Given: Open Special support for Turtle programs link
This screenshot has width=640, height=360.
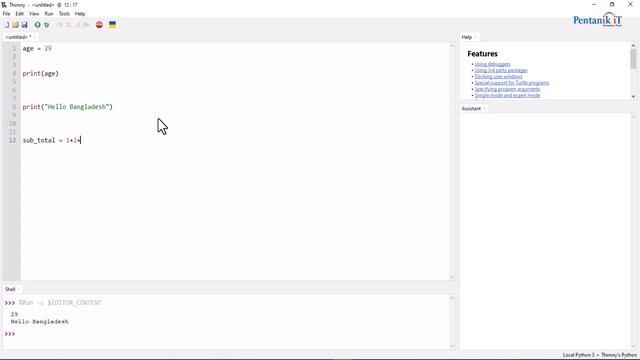Looking at the screenshot, I should point(512,83).
